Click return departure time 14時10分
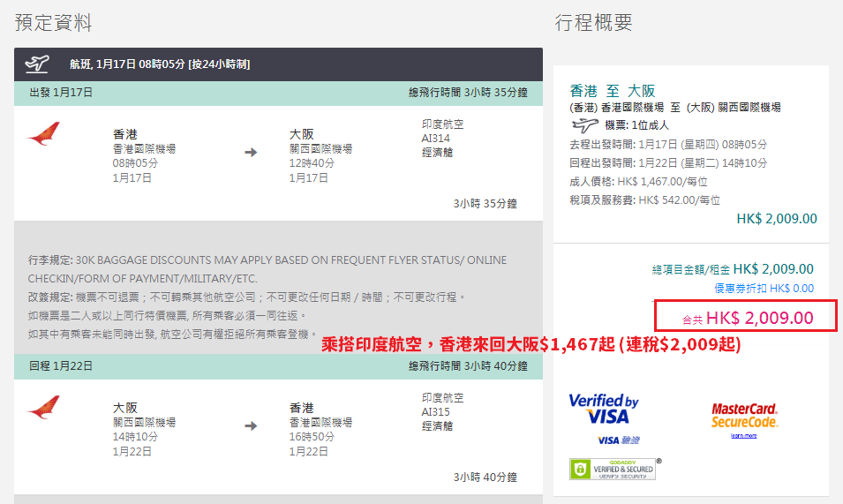The image size is (843, 504). tap(135, 436)
